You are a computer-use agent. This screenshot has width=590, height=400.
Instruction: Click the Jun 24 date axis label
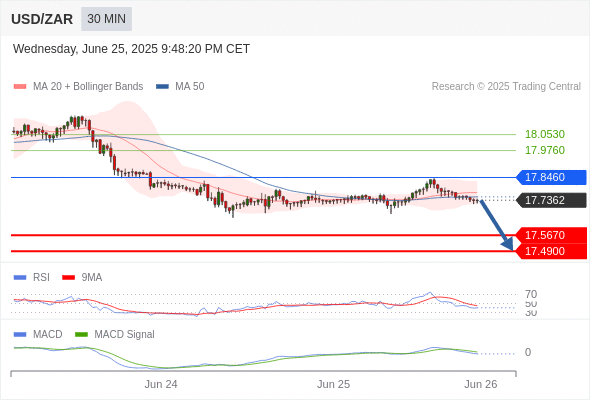161,385
